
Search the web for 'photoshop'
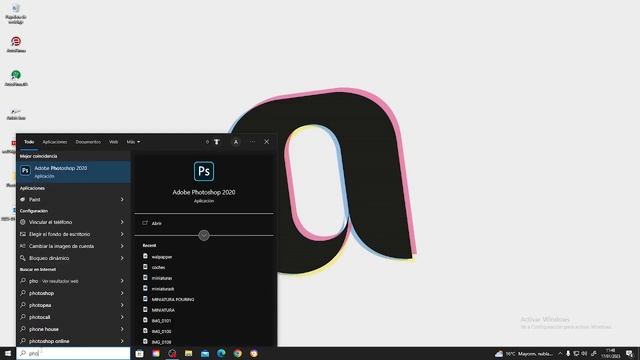click(x=73, y=293)
